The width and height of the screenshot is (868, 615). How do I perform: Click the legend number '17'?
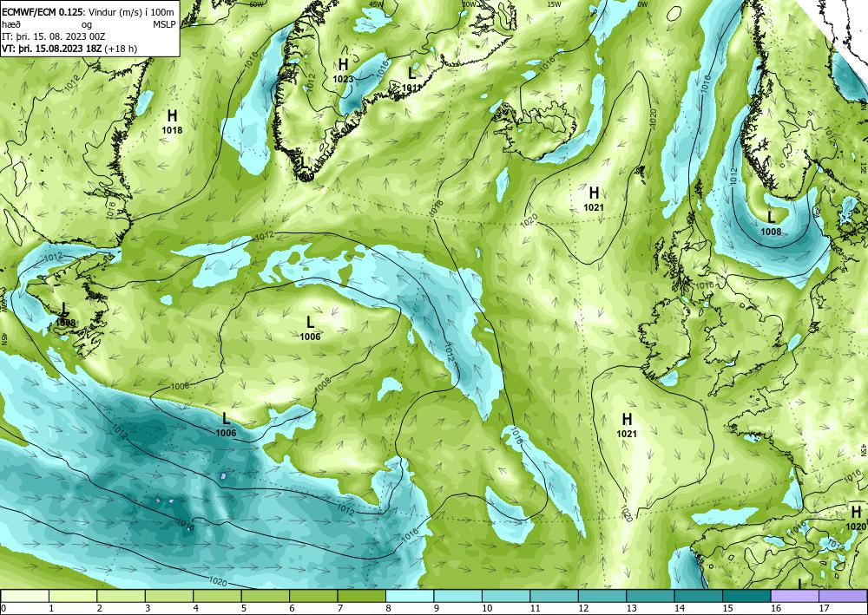coord(824,608)
